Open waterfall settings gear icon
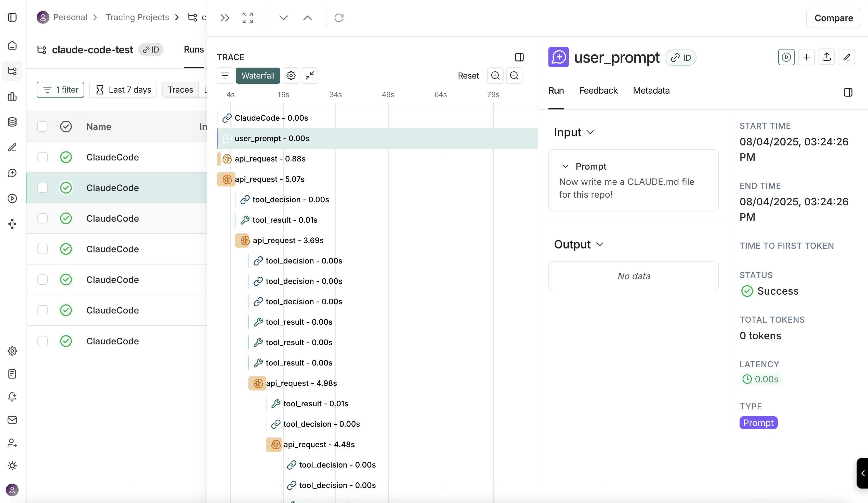868x503 pixels. pos(291,76)
